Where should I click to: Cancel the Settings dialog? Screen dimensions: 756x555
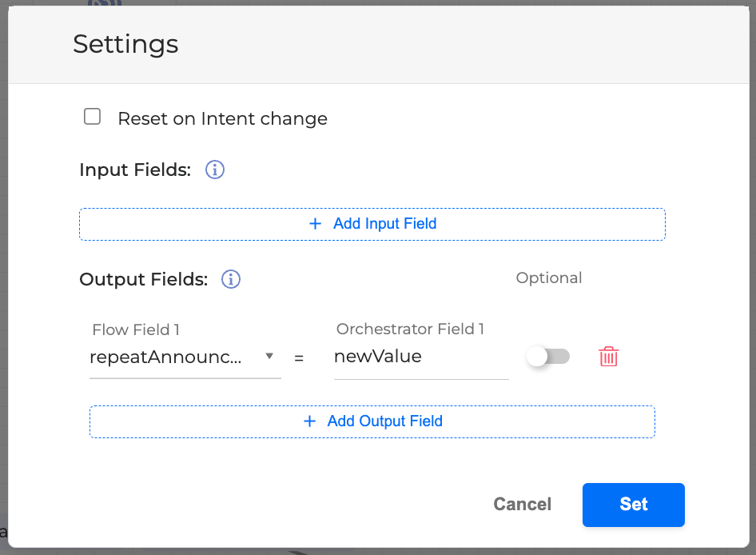pos(523,505)
